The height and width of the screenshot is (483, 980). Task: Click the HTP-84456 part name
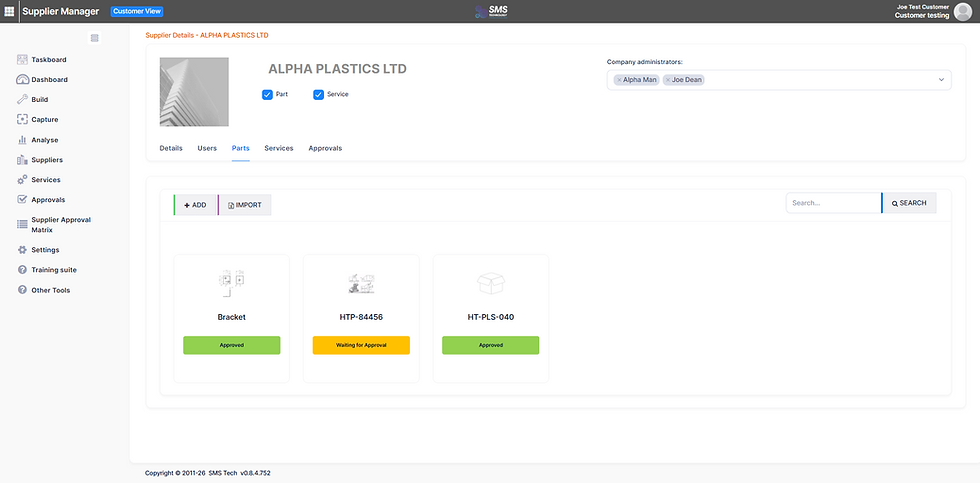[x=361, y=317]
